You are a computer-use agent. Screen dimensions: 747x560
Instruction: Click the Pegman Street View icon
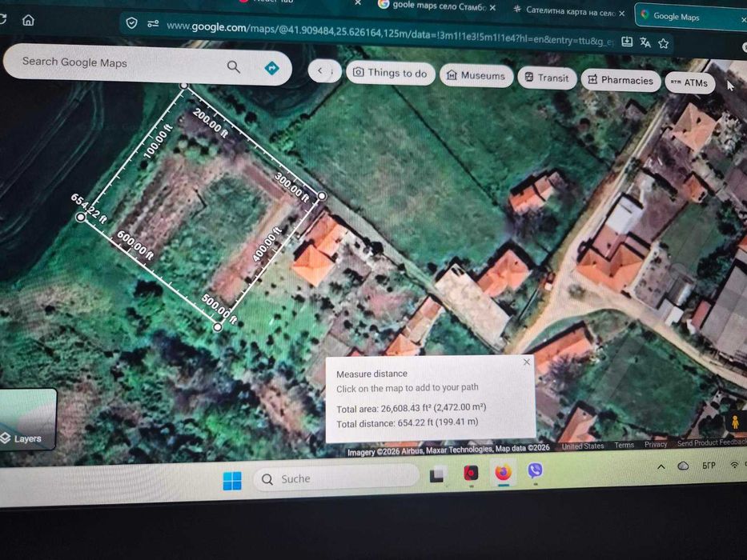pos(735,422)
